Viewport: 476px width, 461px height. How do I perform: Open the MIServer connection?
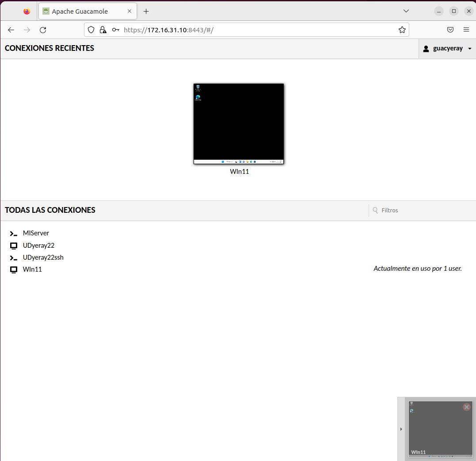pos(36,233)
